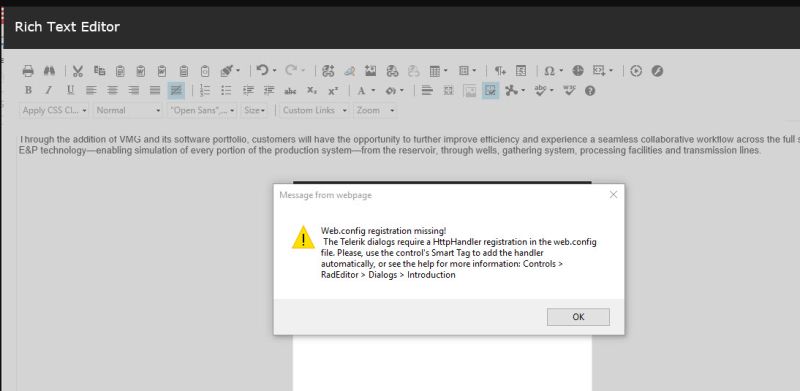
Task: Click the globe icon near the omega symbol
Action: click(578, 70)
